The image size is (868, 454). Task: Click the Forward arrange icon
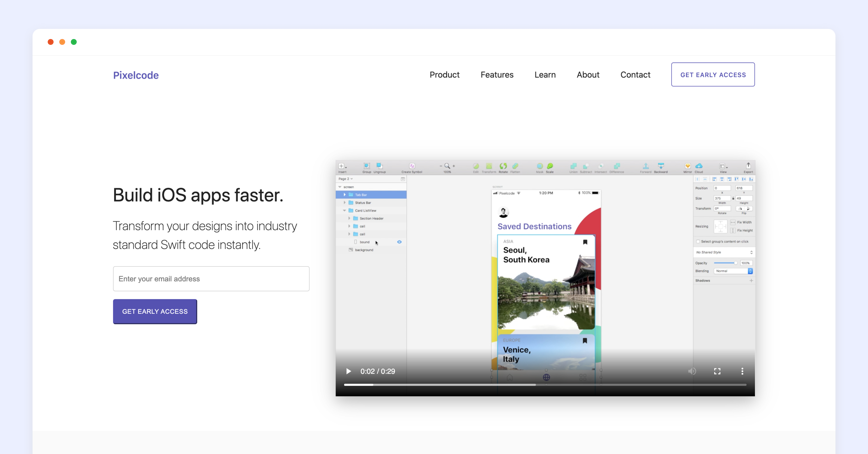tap(646, 166)
